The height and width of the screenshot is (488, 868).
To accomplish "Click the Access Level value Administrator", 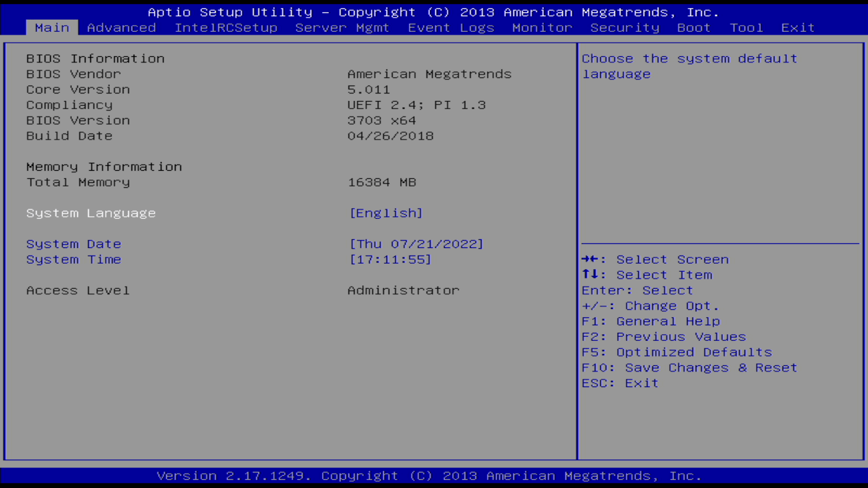I will (403, 290).
